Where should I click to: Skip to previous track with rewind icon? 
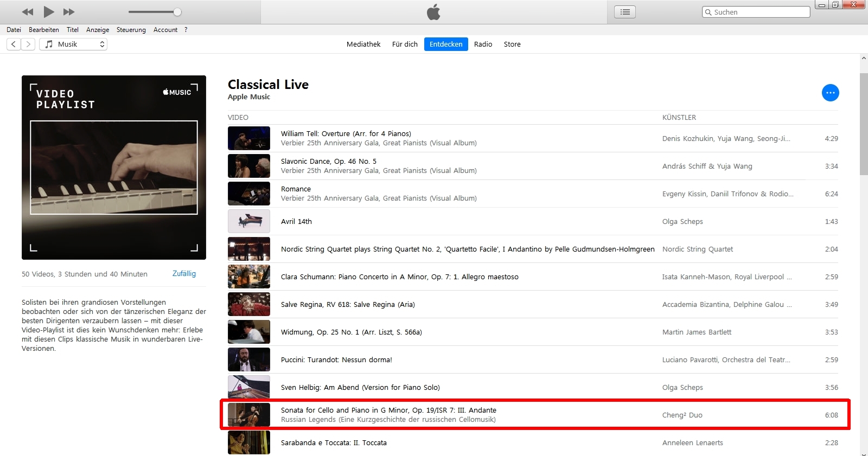(28, 12)
